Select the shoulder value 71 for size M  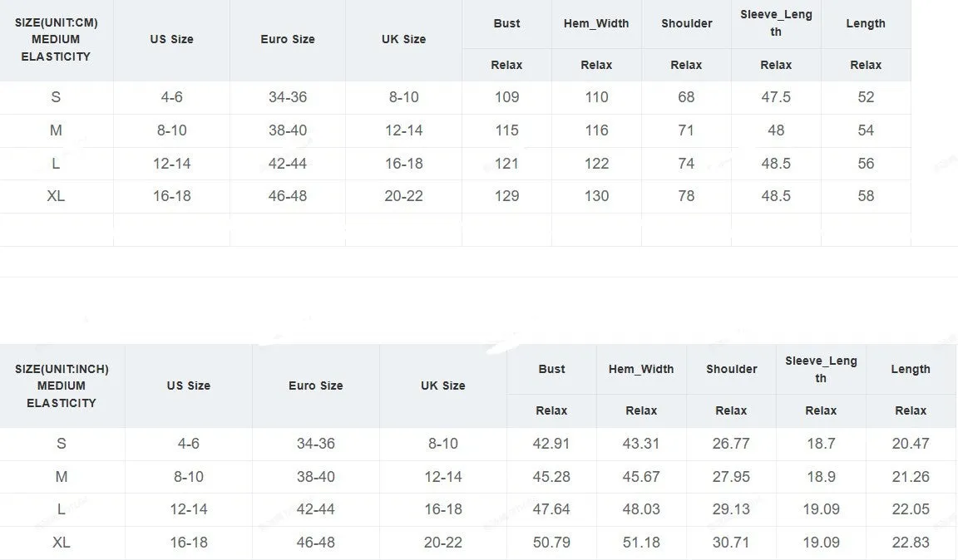pyautogui.click(x=686, y=130)
